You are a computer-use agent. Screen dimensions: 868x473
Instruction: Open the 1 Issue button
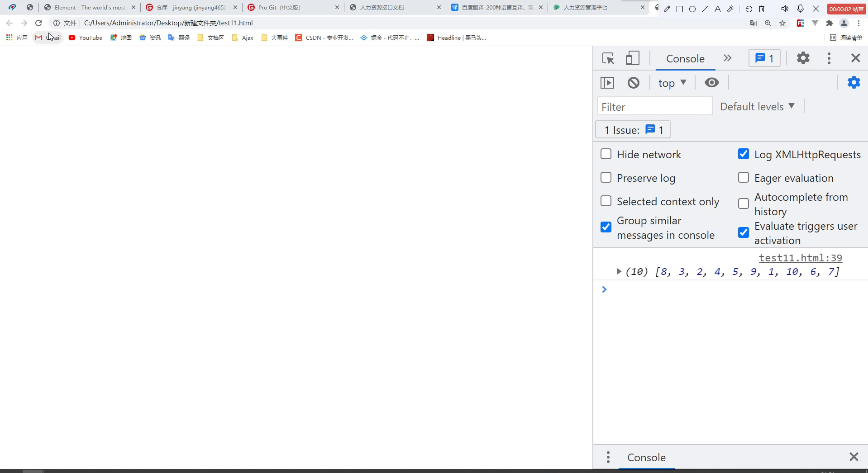click(633, 130)
